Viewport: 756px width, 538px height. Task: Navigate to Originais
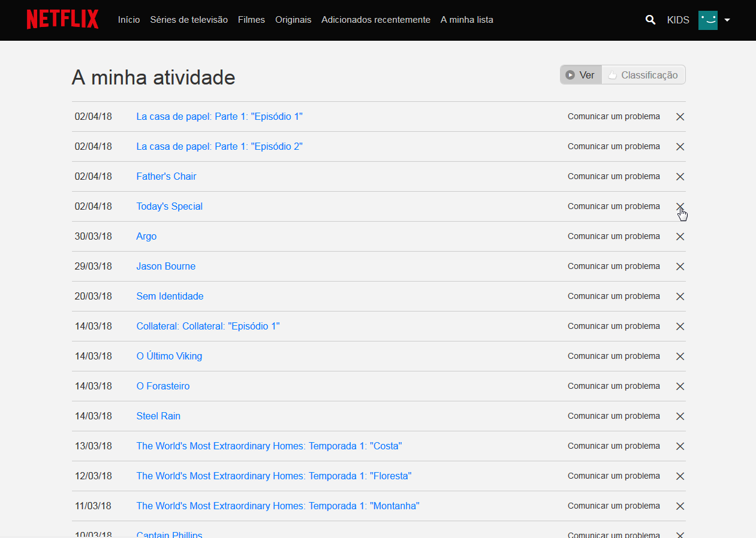tap(293, 20)
